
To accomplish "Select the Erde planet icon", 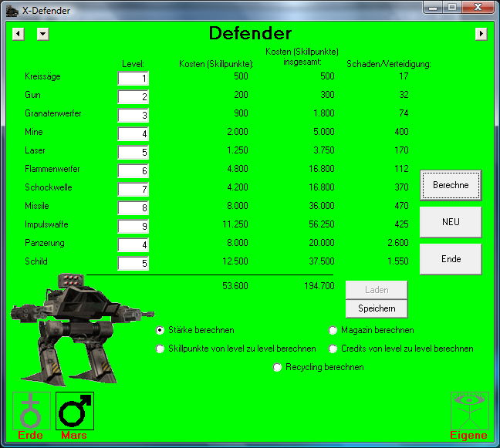I will (x=31, y=411).
